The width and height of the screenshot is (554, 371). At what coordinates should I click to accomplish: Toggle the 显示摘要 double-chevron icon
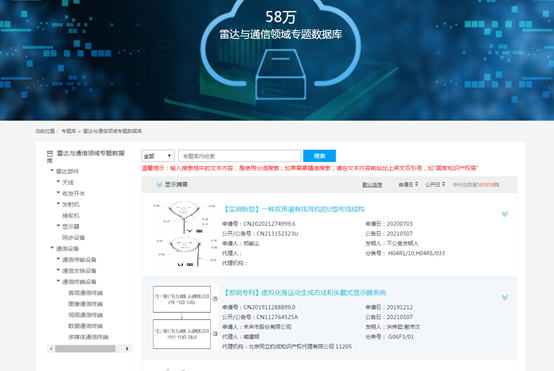tap(159, 185)
